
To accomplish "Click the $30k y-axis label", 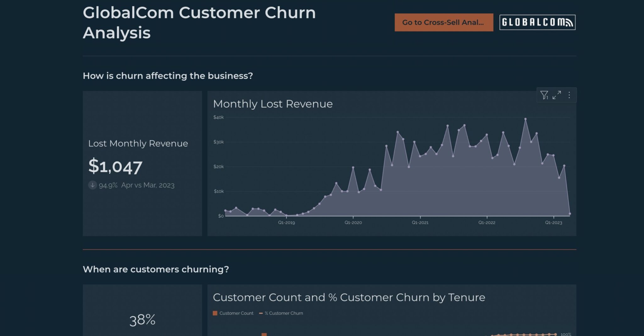I will coord(219,142).
